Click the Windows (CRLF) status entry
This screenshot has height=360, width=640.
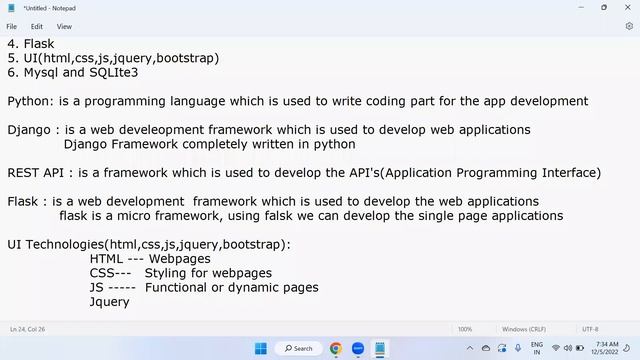524,329
